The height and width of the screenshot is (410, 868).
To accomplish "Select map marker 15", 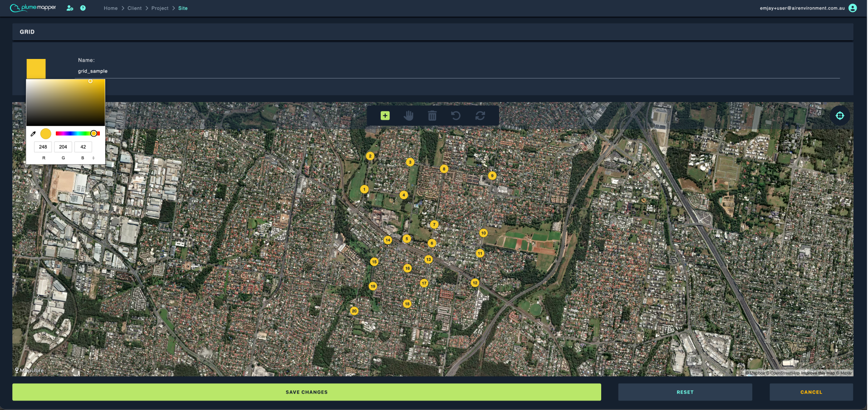I will pos(374,262).
